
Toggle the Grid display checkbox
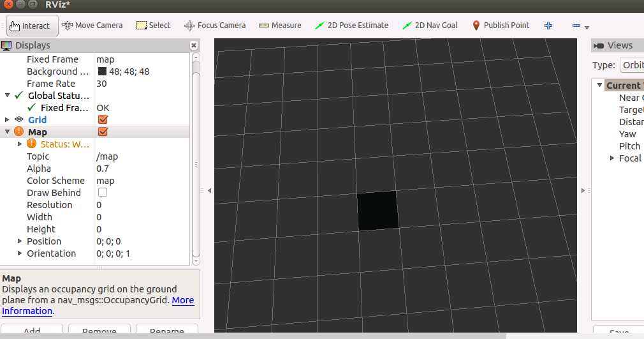[x=103, y=120]
